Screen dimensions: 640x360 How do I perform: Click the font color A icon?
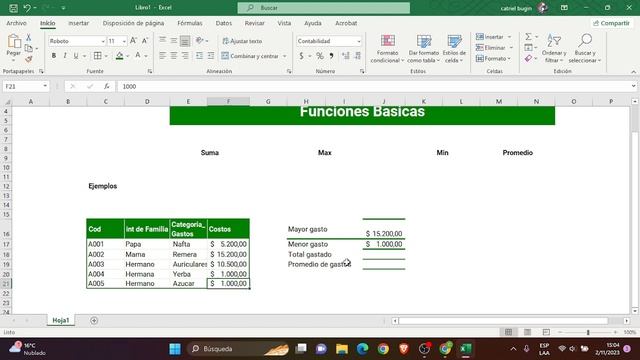[138, 56]
